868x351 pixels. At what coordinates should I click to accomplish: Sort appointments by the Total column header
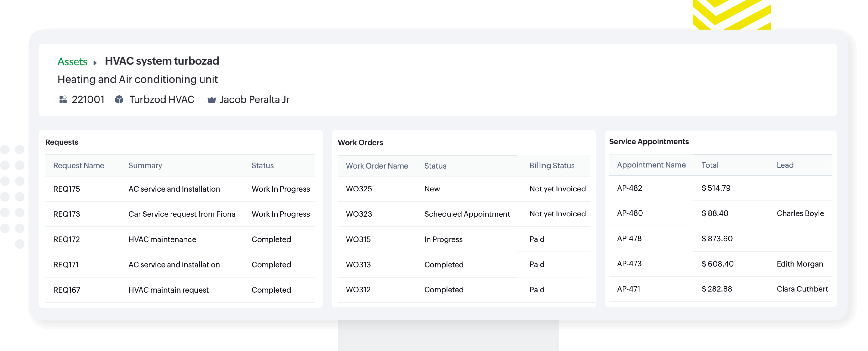pyautogui.click(x=710, y=165)
